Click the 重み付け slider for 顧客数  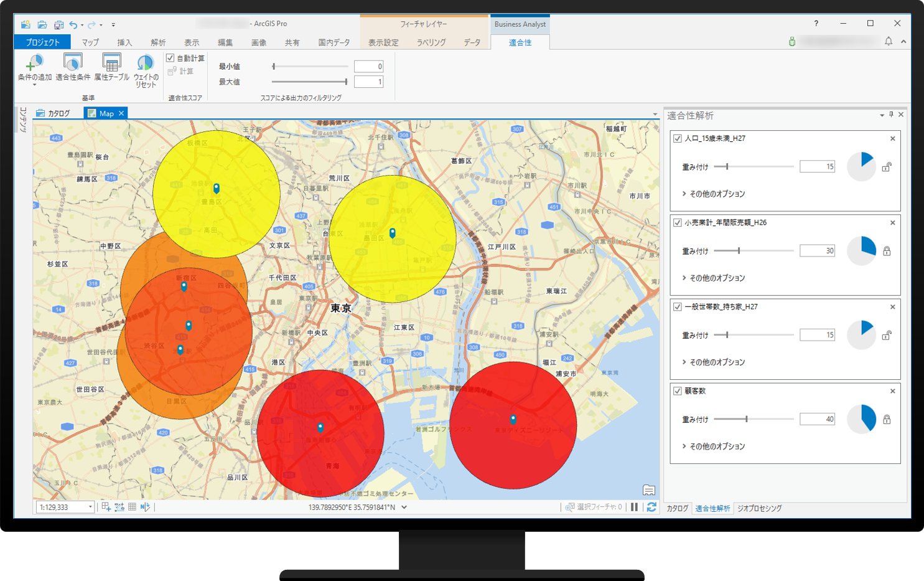754,419
